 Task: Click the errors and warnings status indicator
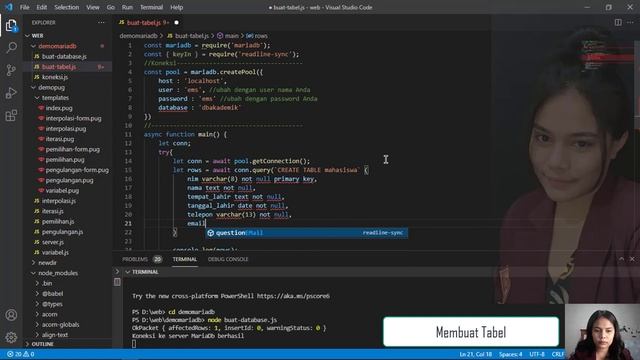(x=20, y=354)
